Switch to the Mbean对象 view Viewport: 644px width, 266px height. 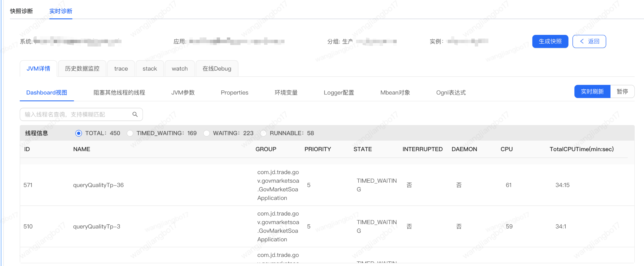click(x=395, y=92)
